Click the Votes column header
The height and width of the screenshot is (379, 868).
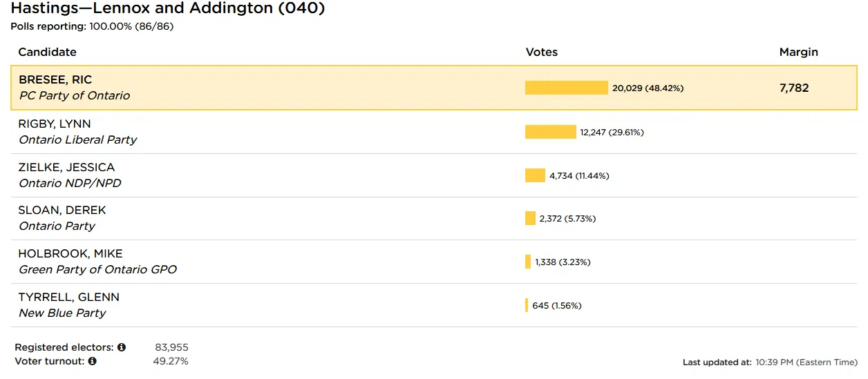tap(542, 52)
